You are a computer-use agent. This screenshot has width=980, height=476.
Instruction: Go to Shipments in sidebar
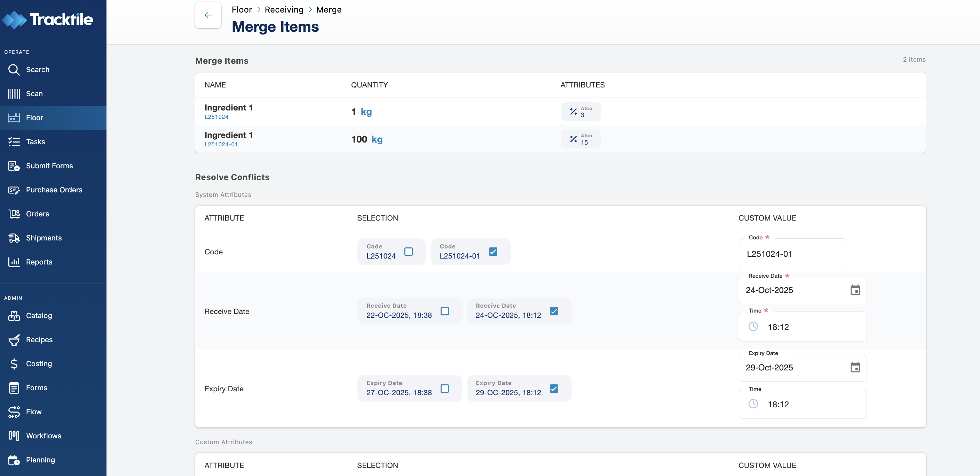pyautogui.click(x=44, y=238)
